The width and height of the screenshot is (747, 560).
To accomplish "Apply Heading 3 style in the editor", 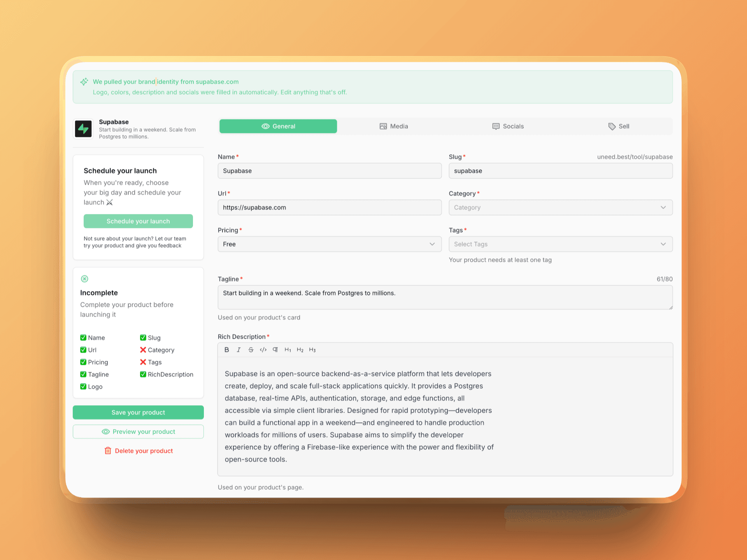I will (x=312, y=350).
